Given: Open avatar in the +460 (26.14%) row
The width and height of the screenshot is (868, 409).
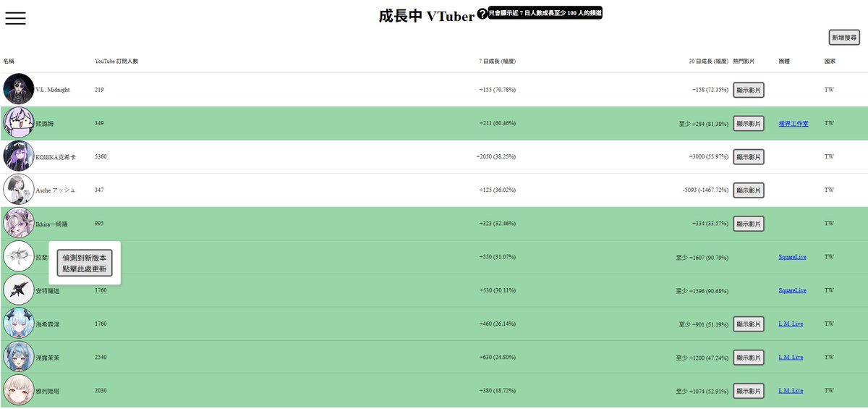Looking at the screenshot, I should click(x=19, y=324).
